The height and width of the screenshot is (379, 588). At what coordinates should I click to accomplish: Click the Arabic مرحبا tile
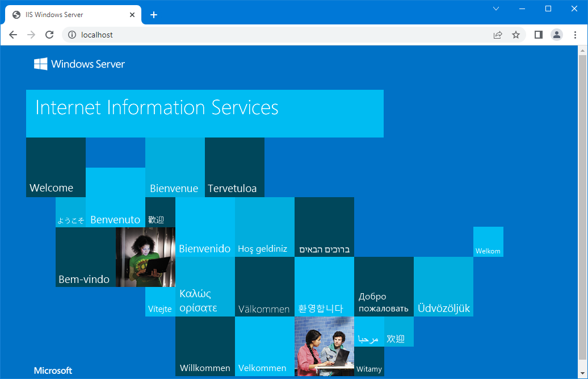[x=369, y=332]
